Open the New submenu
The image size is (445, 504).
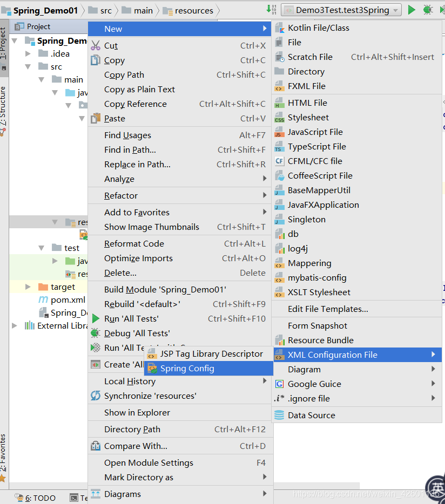coord(179,29)
